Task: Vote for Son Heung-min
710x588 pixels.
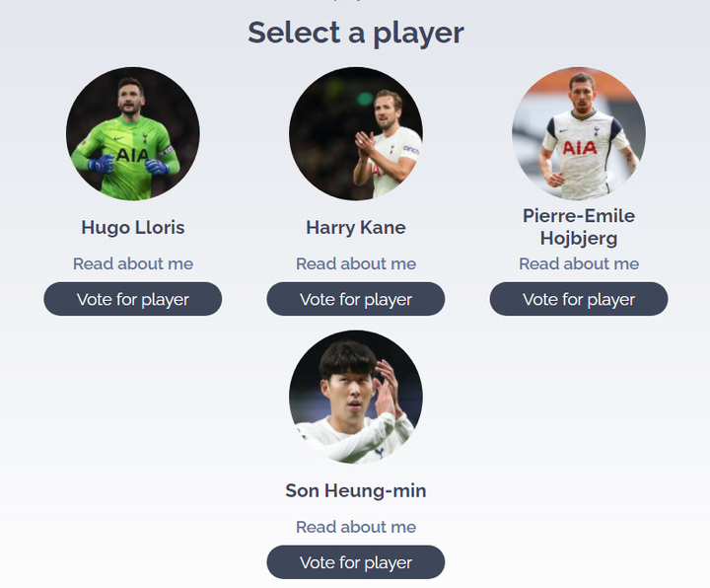Action: (x=356, y=562)
